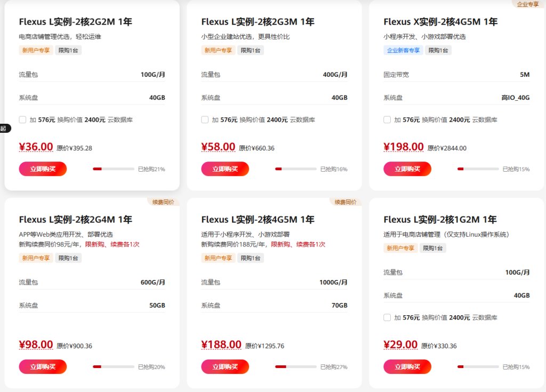Enable cloud database add-on for 2核2G3M plan
Screen dimensions: 546x392
tap(205, 120)
